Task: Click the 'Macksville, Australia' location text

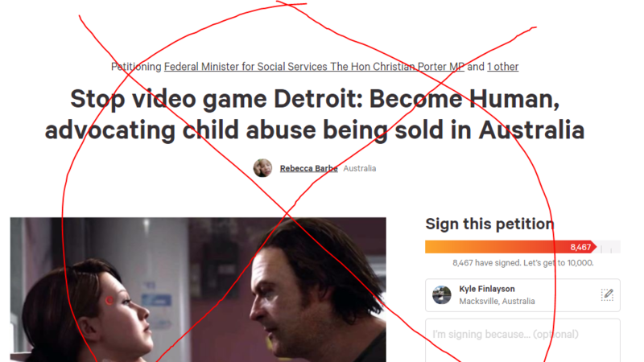Action: (497, 301)
